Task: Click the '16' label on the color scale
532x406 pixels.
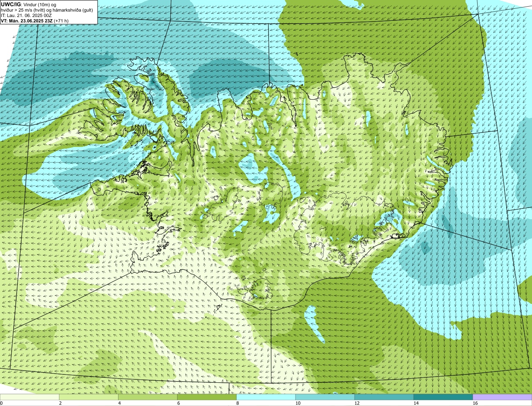Action: click(475, 403)
